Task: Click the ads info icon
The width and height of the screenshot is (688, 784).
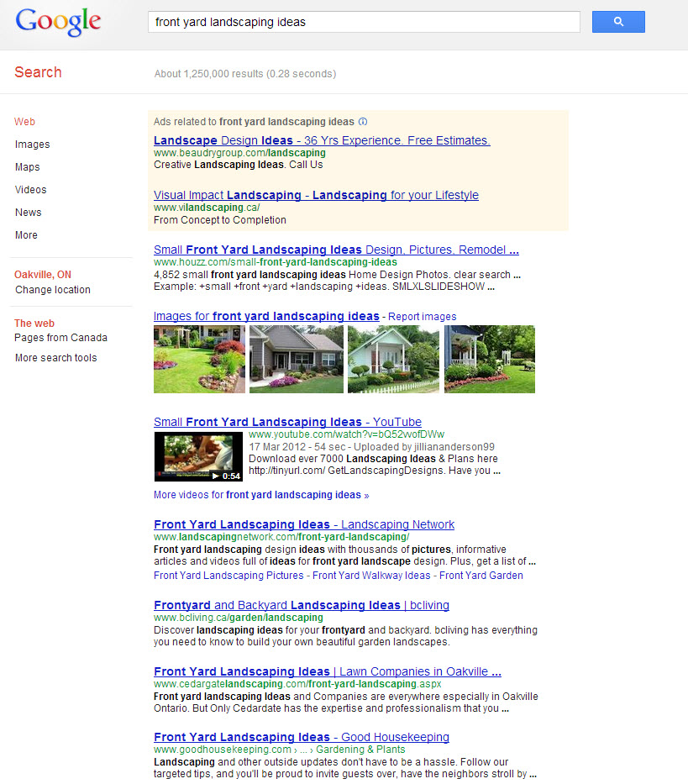Action: (x=363, y=122)
